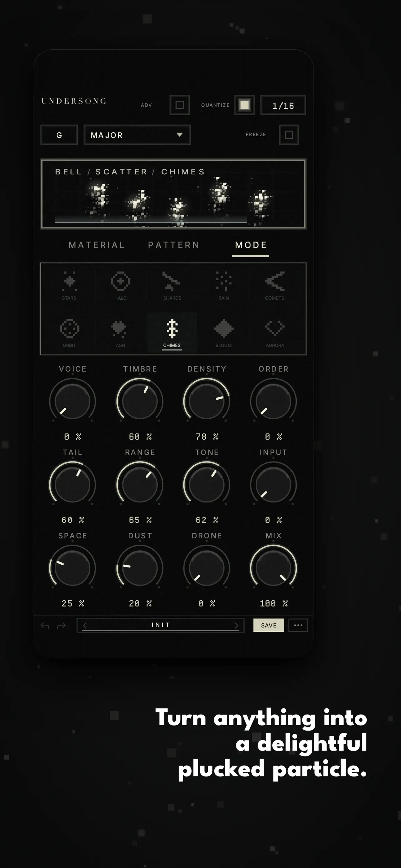The height and width of the screenshot is (868, 401).
Task: Click the Timbre knob
Action: pos(140,401)
